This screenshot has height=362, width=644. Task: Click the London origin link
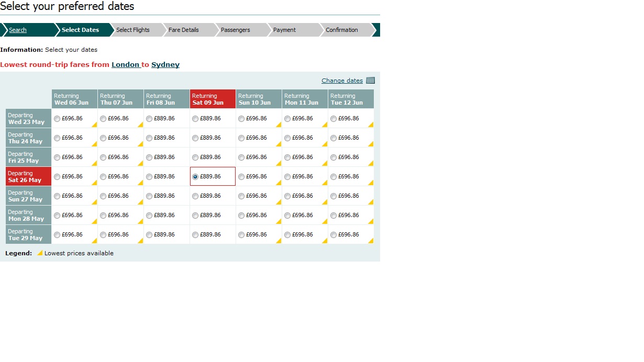pyautogui.click(x=126, y=65)
